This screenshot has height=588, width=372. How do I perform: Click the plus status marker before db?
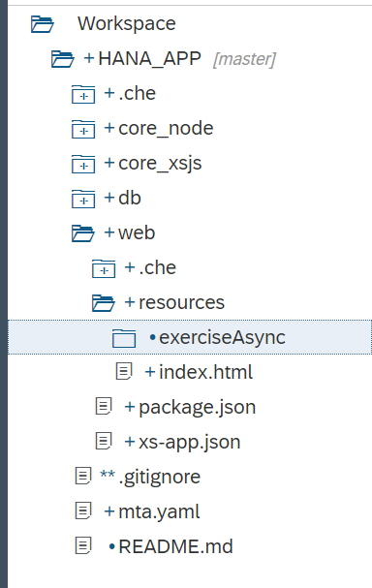109,198
